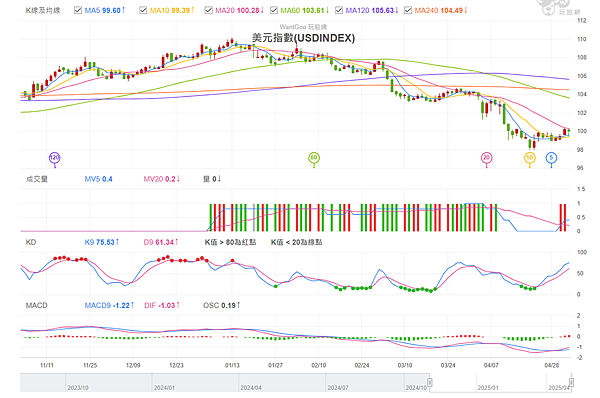Image resolution: width=600 pixels, height=398 pixels.
Task: Click the MA10 99.39 label
Action: point(172,10)
